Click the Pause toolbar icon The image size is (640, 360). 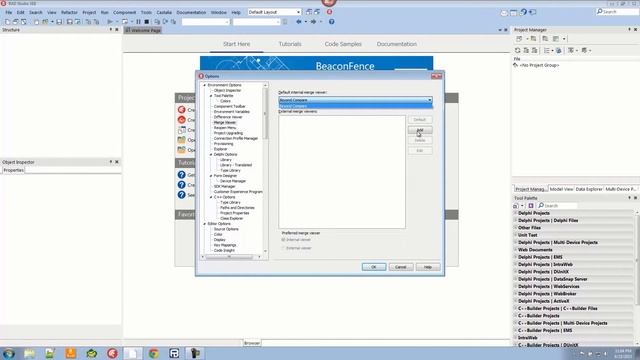(138, 22)
